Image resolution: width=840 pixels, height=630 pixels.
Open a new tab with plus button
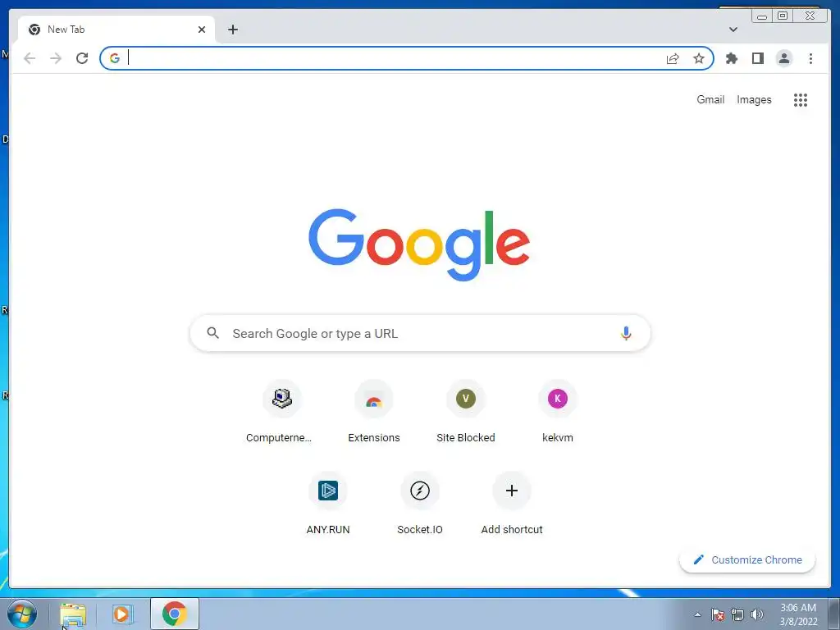pos(232,30)
